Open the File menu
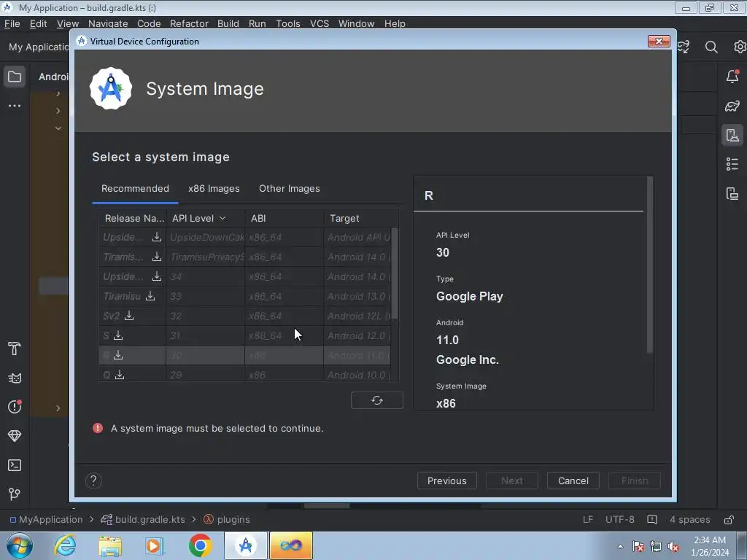Image resolution: width=747 pixels, height=560 pixels. tap(12, 23)
